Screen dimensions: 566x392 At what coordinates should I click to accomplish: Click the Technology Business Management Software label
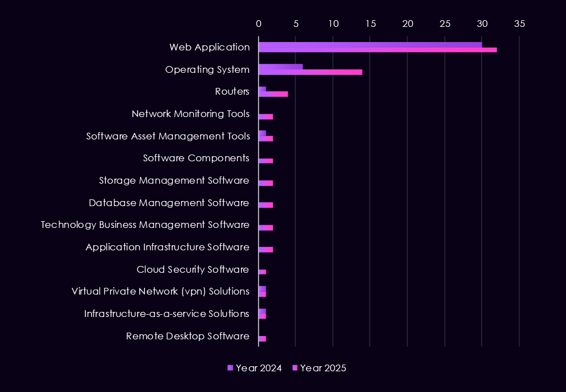145,225
